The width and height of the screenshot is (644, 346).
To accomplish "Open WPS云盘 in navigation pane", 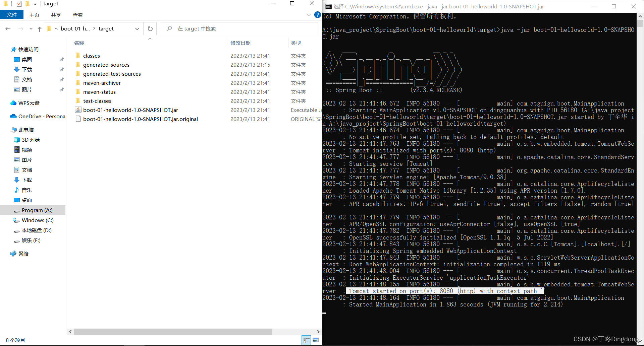I will click(29, 103).
